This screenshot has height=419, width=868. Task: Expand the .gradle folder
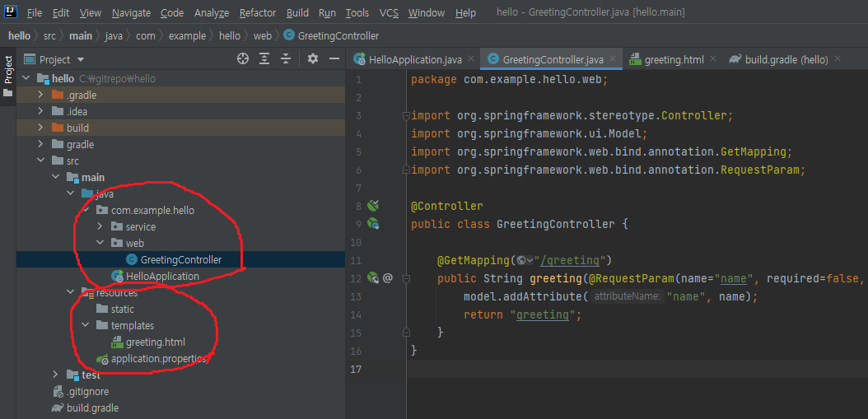click(x=40, y=95)
